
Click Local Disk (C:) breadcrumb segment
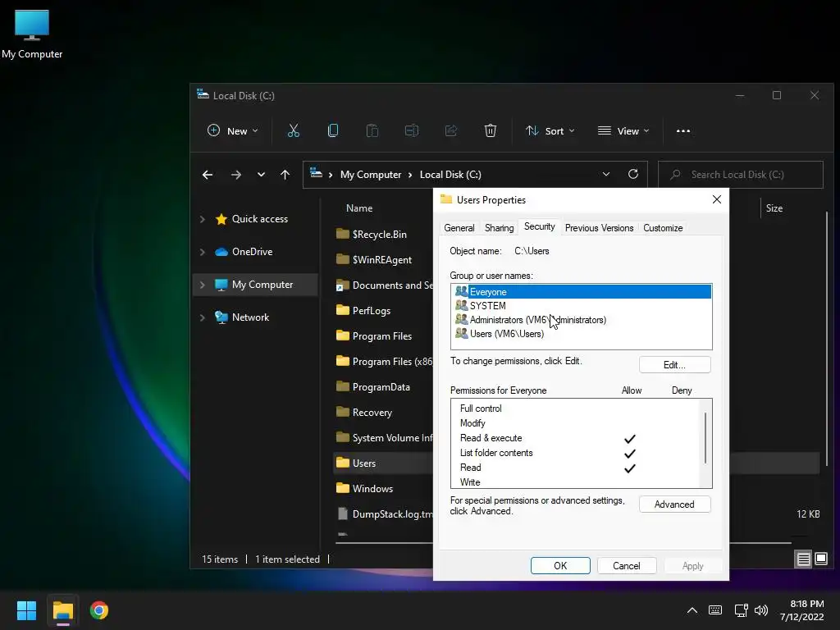click(x=450, y=175)
